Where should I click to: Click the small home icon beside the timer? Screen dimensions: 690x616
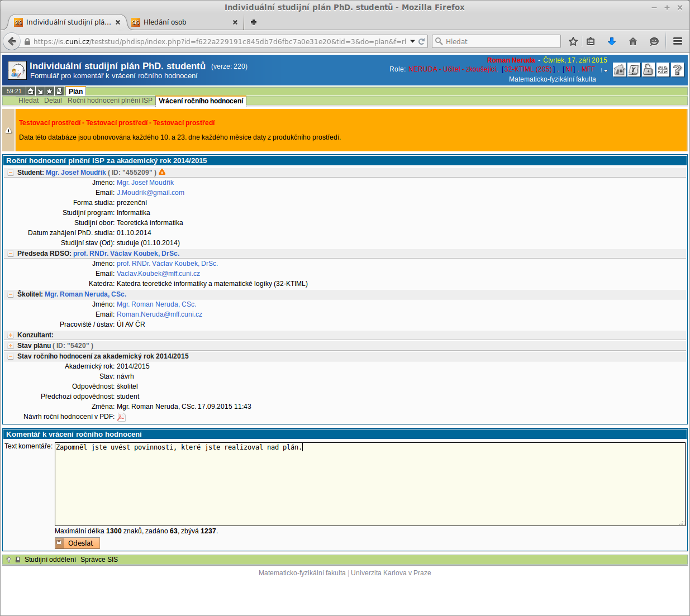tap(31, 91)
